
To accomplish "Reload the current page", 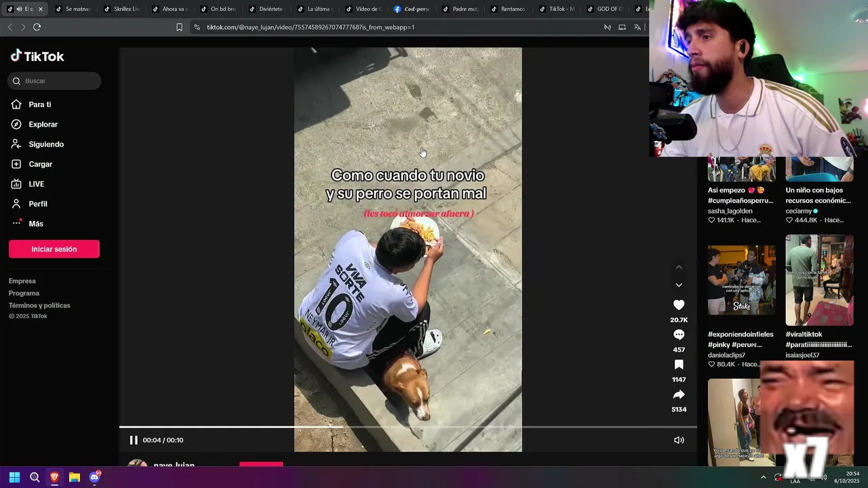I will 37,27.
